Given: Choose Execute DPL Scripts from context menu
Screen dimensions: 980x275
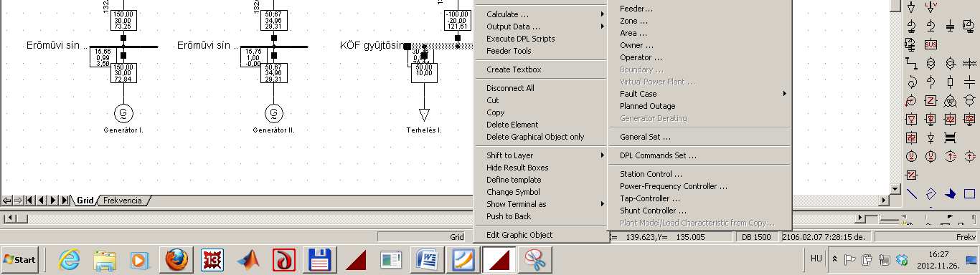Looking at the screenshot, I should coord(542,39).
